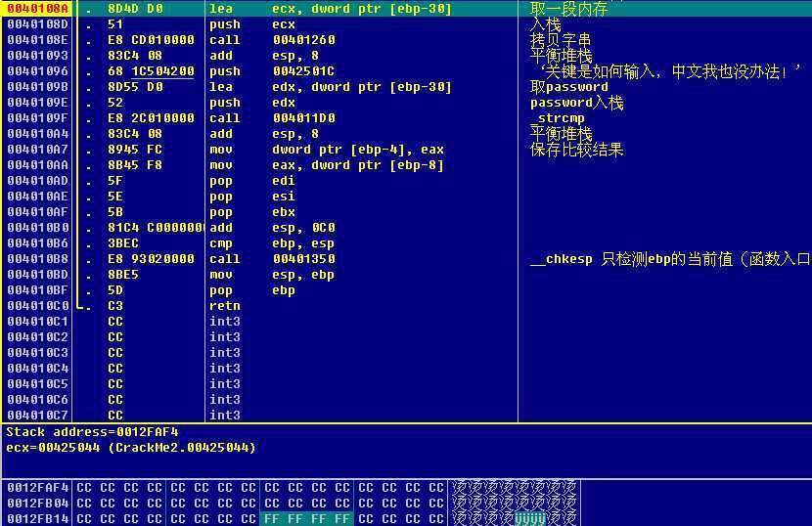This screenshot has width=812, height=526.
Task: Select highlighted FF FF FF FF bytes in dump
Action: click(307, 518)
